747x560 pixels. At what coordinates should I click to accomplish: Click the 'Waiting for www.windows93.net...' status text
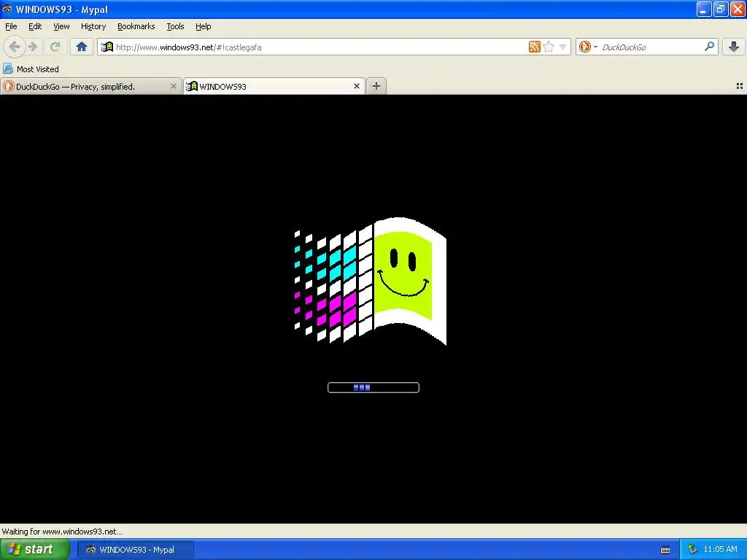click(63, 532)
